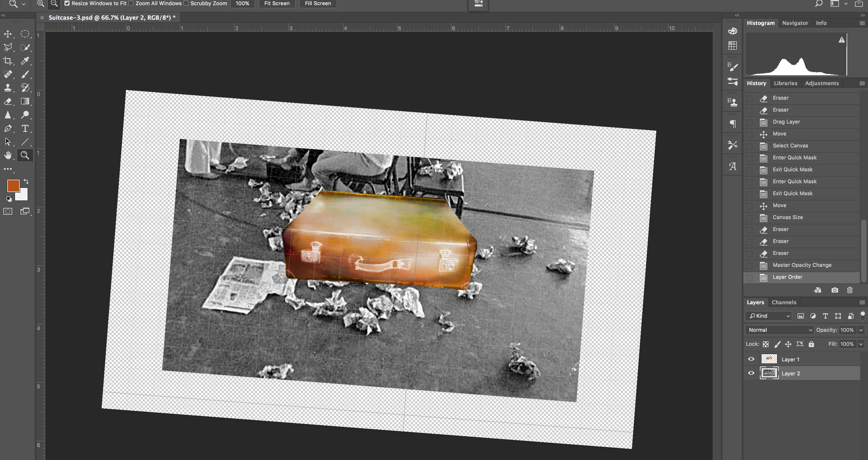Disable the Resize Windows to Fit checkbox

pos(67,3)
